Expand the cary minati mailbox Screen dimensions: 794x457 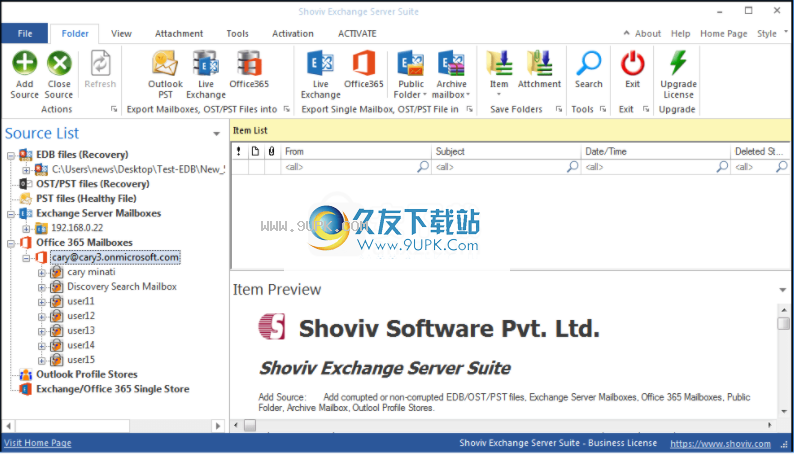point(42,273)
